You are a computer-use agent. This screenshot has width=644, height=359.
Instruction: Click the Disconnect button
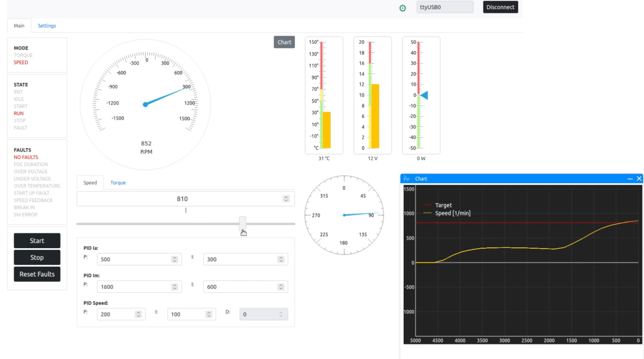[500, 7]
